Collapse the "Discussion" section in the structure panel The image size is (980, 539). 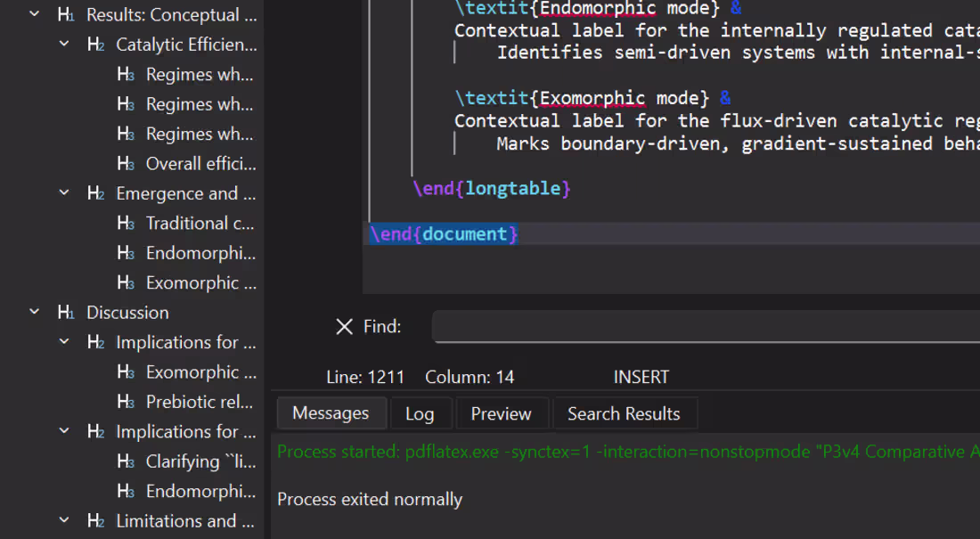pyautogui.click(x=34, y=312)
